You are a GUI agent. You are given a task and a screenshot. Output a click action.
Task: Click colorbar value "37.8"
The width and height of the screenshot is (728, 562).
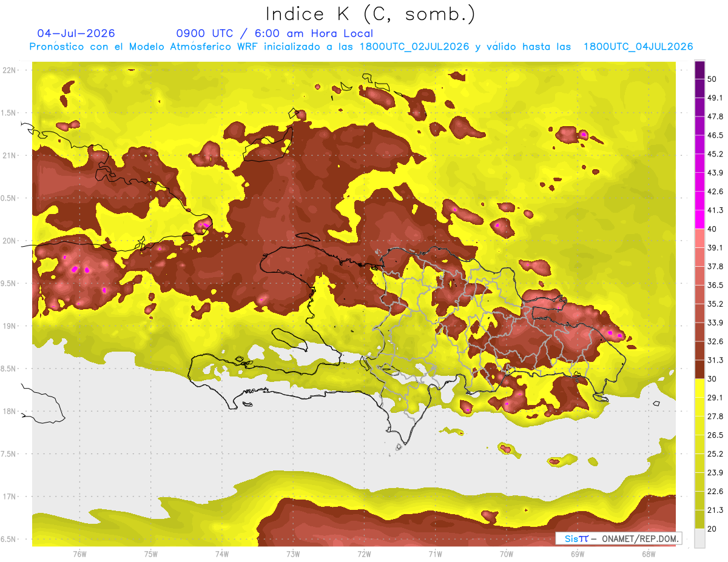[x=715, y=266]
